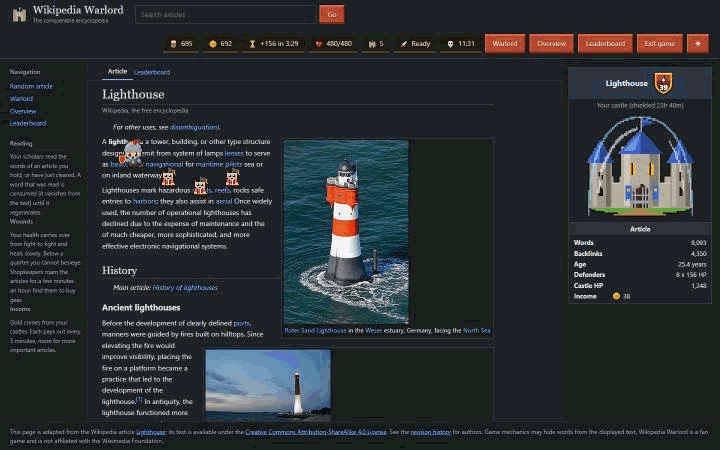The width and height of the screenshot is (720, 450).
Task: Open Overview link in the navigation sidebar
Action: point(22,111)
